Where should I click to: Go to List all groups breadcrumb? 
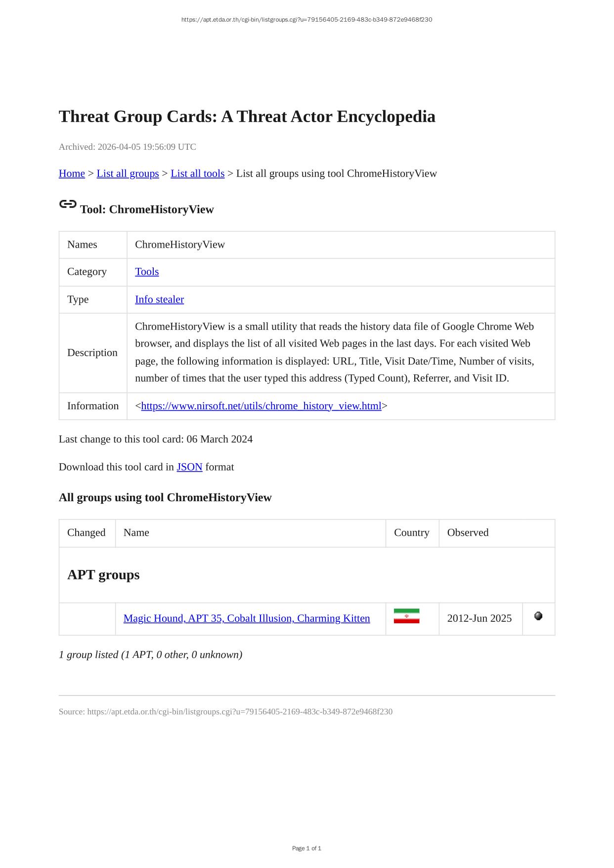pos(128,174)
